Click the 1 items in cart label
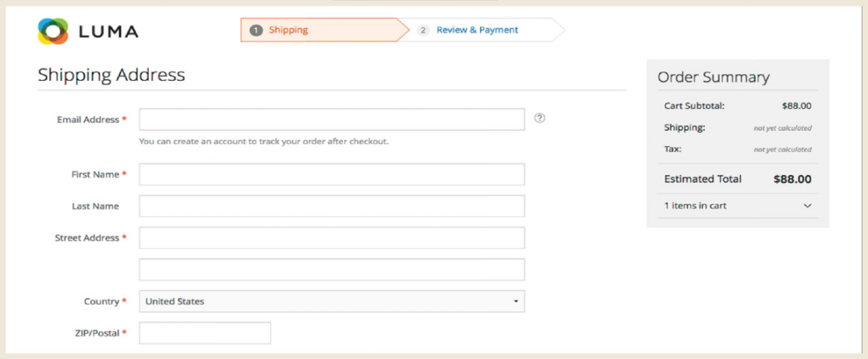This screenshot has width=868, height=359. click(x=695, y=206)
